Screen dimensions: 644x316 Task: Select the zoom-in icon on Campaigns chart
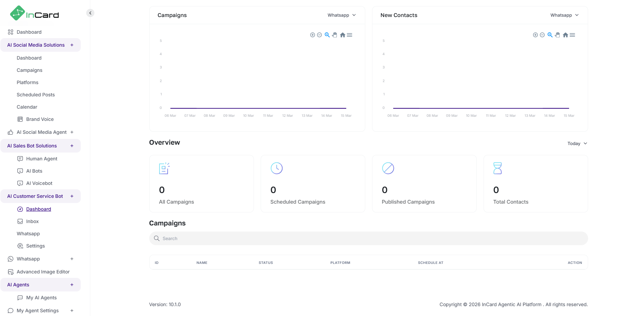pos(312,35)
